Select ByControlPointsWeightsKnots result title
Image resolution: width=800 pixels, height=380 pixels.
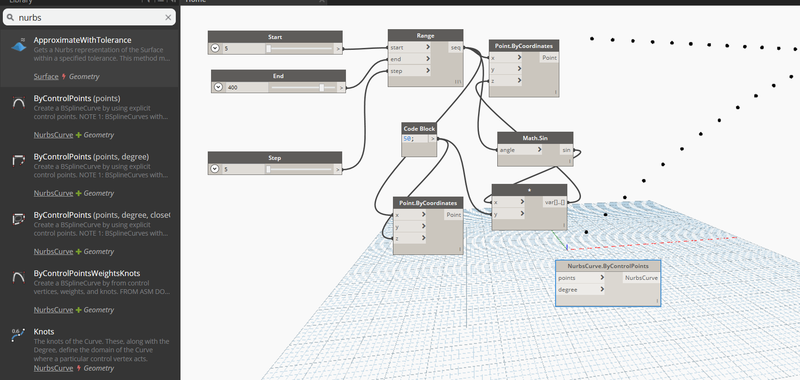click(x=87, y=273)
